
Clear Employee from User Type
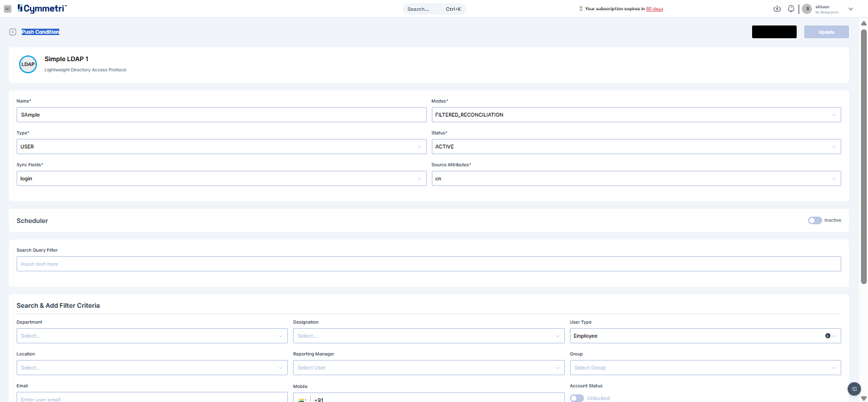827,336
